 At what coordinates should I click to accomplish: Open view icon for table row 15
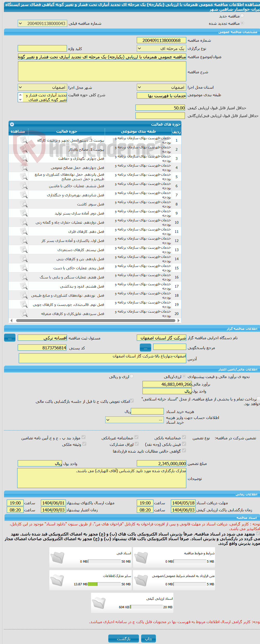click(24, 268)
